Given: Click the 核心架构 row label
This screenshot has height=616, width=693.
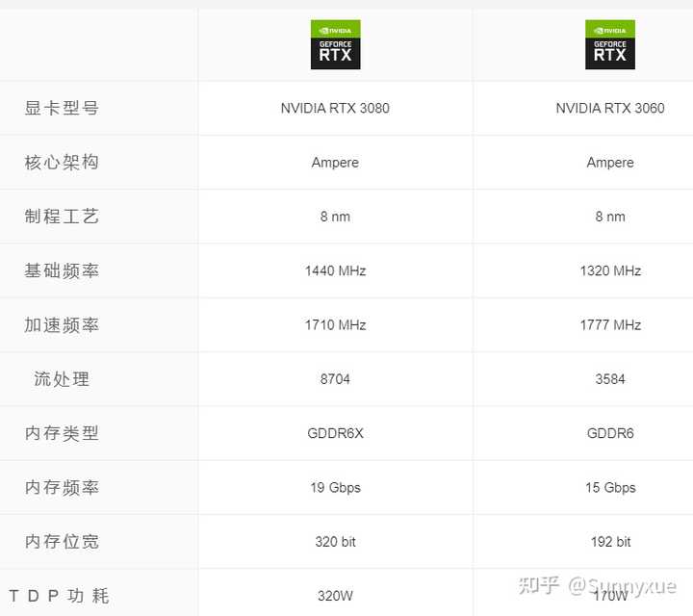Looking at the screenshot, I should point(62,162).
